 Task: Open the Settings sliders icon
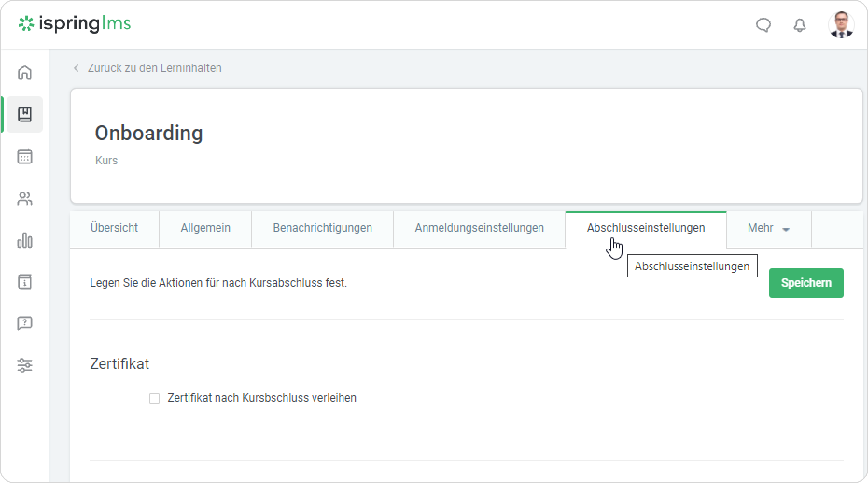pyautogui.click(x=25, y=365)
